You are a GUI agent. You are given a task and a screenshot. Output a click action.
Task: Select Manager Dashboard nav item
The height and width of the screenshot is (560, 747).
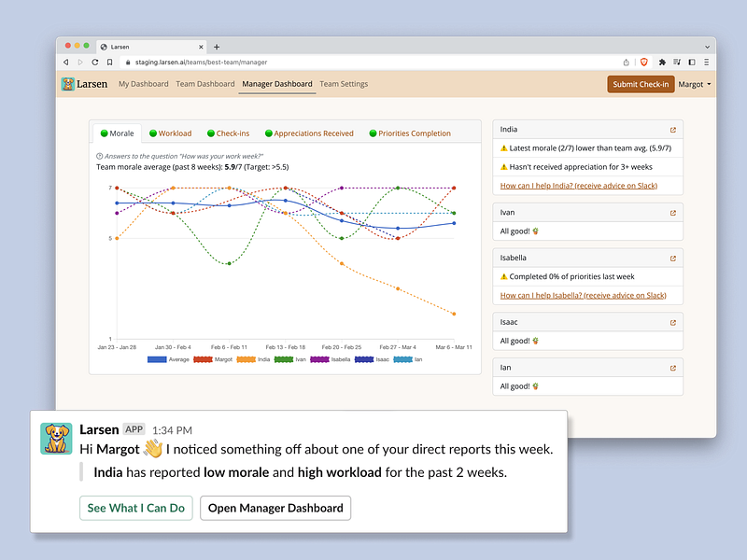(277, 84)
